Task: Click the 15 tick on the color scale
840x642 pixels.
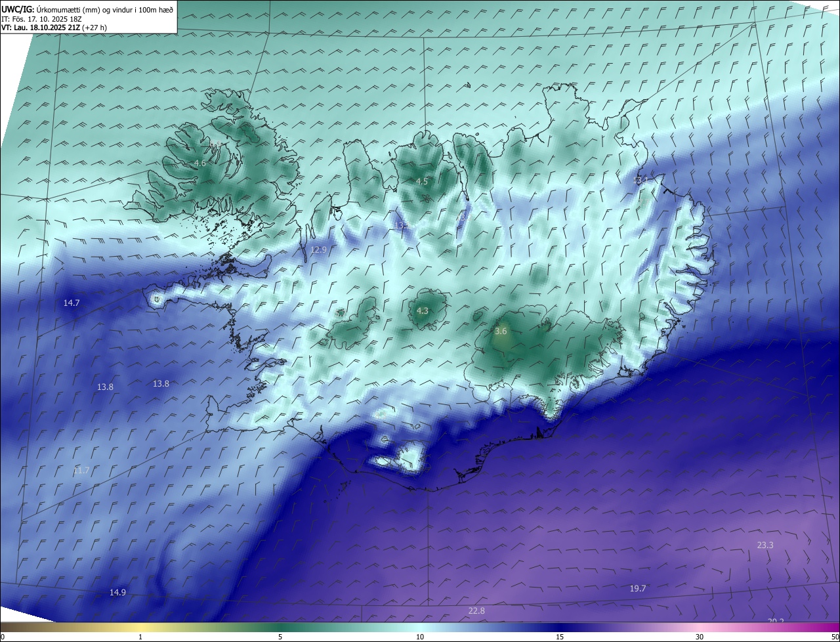Action: (x=560, y=637)
